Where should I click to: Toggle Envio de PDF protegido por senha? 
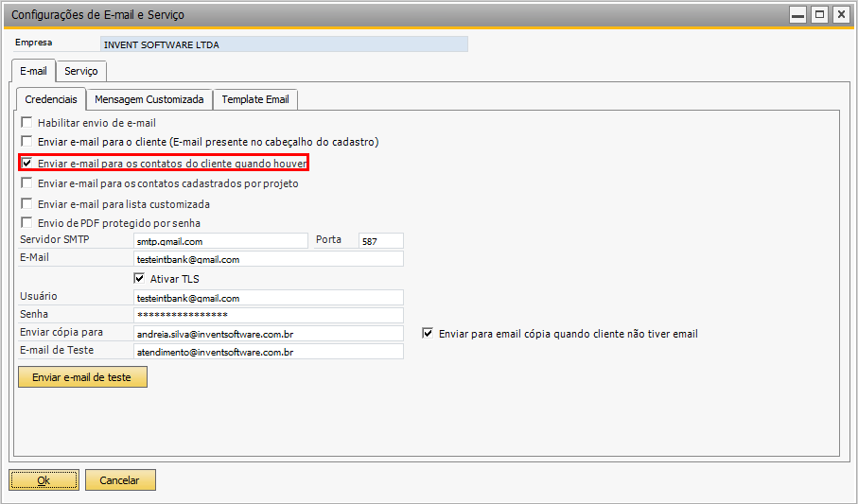[x=26, y=222]
